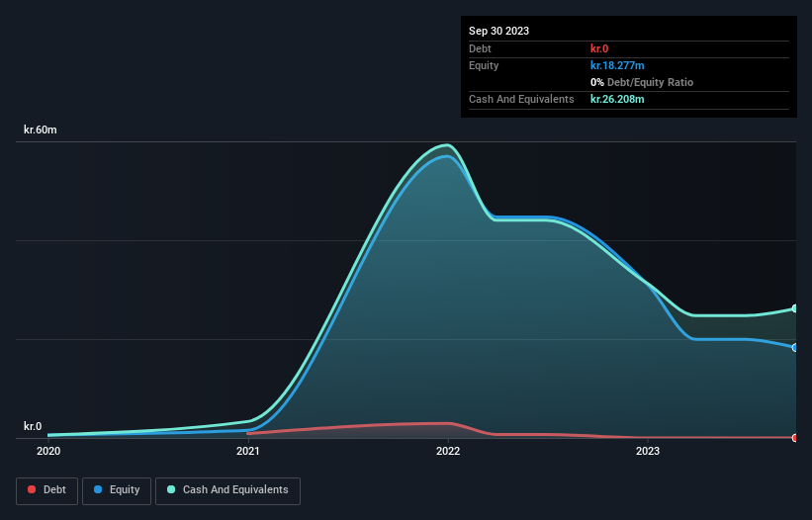Click the Sep 30 2023 tooltip date

(498, 31)
